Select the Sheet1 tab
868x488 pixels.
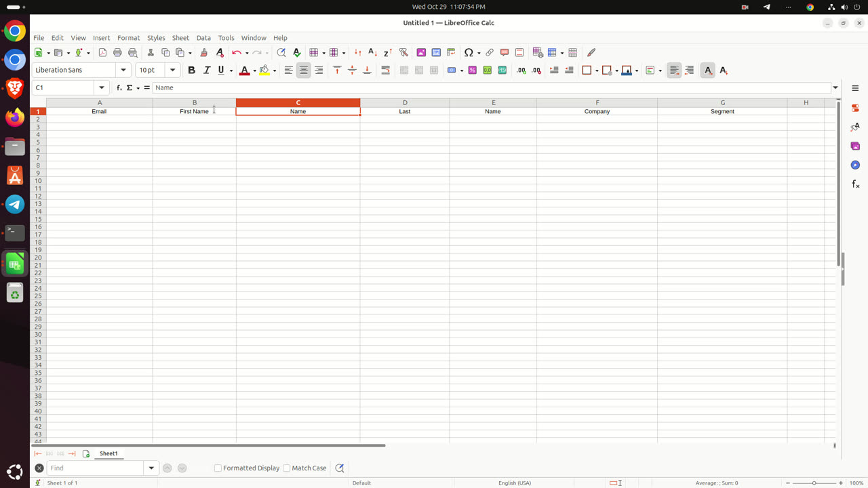[x=108, y=453]
